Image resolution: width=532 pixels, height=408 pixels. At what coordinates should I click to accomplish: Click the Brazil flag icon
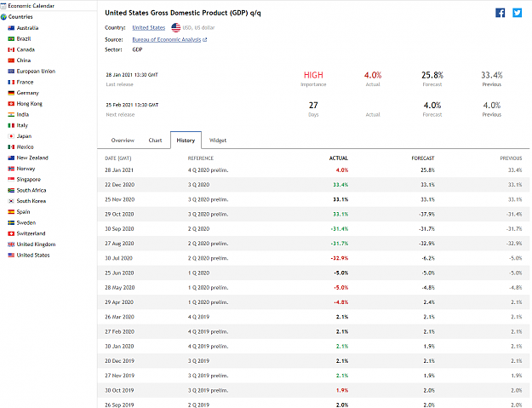click(x=11, y=38)
